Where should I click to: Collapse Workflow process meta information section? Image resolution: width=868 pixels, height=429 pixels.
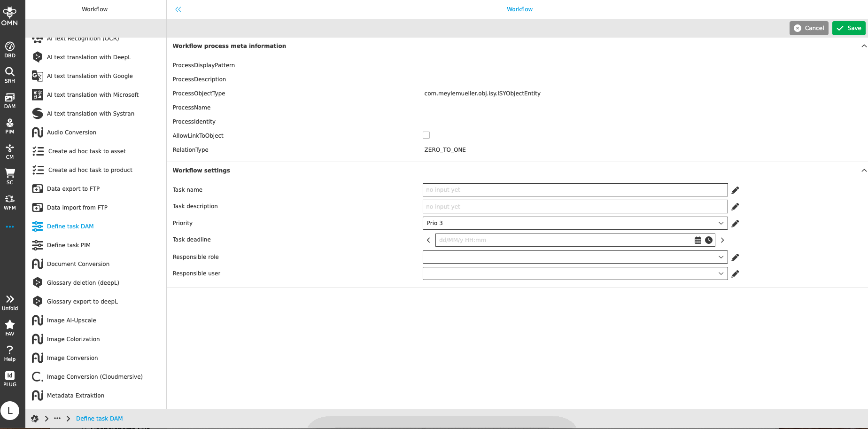pos(863,46)
